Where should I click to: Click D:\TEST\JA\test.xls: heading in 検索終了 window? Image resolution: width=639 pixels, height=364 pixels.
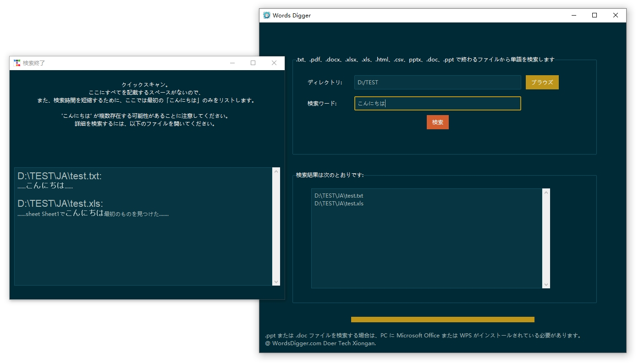pos(60,204)
